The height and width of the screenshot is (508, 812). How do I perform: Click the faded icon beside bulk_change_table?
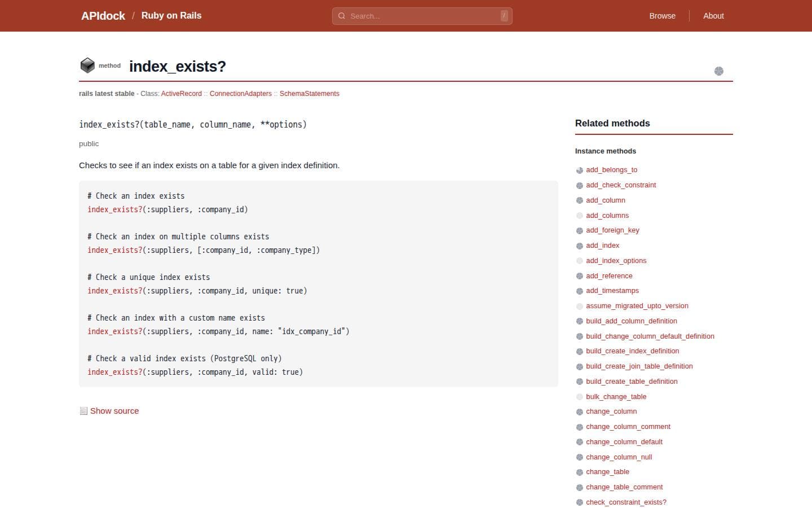580,397
